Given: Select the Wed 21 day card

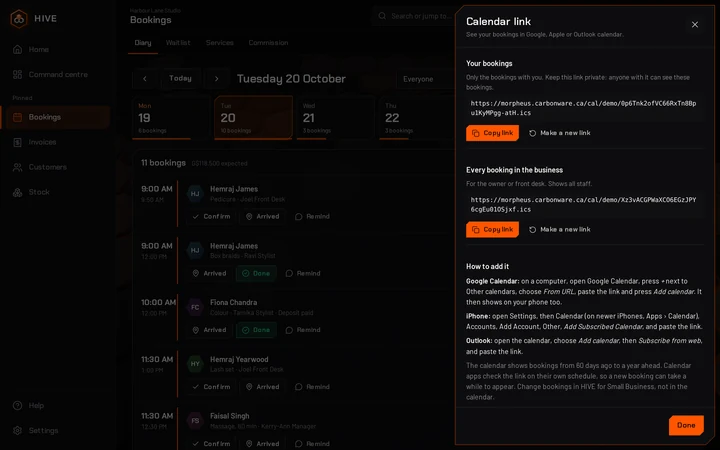Looking at the screenshot, I should 335,118.
